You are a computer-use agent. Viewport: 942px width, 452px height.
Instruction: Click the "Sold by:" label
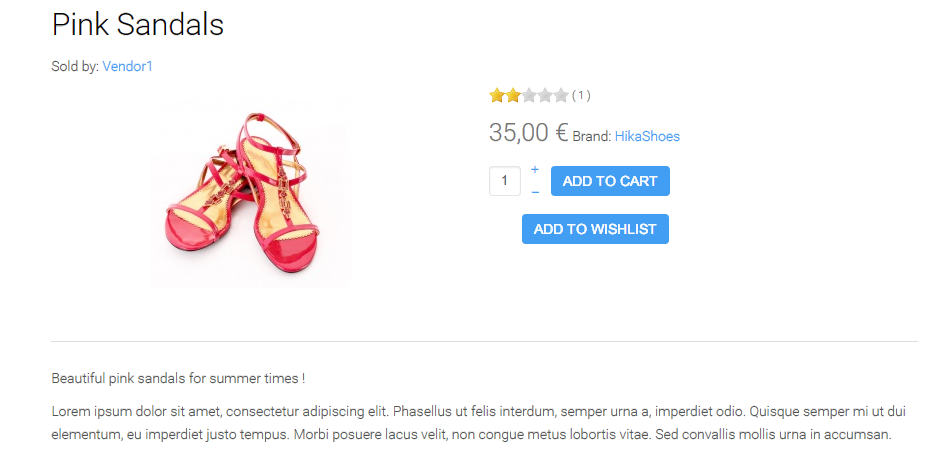[75, 66]
